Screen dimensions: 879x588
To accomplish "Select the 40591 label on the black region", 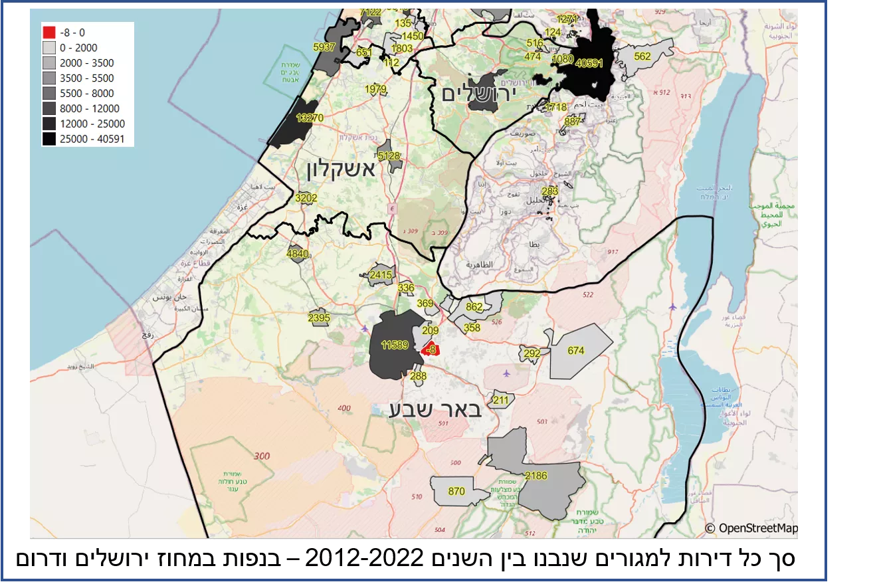I will (589, 63).
